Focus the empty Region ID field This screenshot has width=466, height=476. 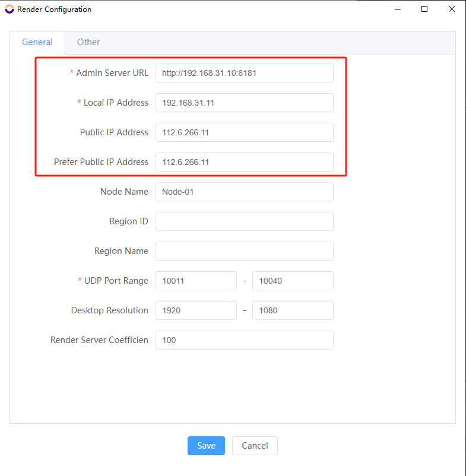click(244, 221)
